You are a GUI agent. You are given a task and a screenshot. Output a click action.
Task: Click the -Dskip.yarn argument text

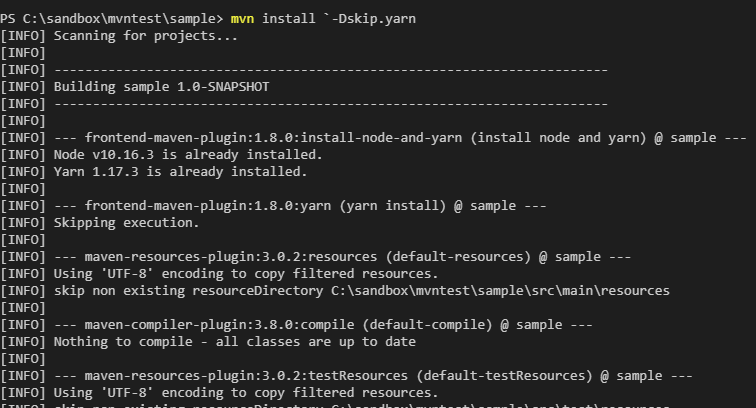(x=373, y=19)
